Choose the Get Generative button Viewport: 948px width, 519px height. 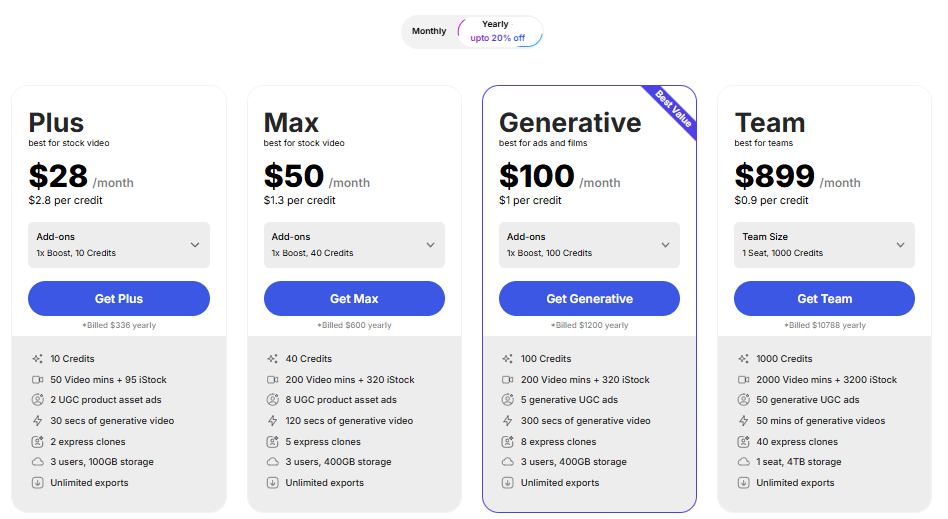click(589, 299)
